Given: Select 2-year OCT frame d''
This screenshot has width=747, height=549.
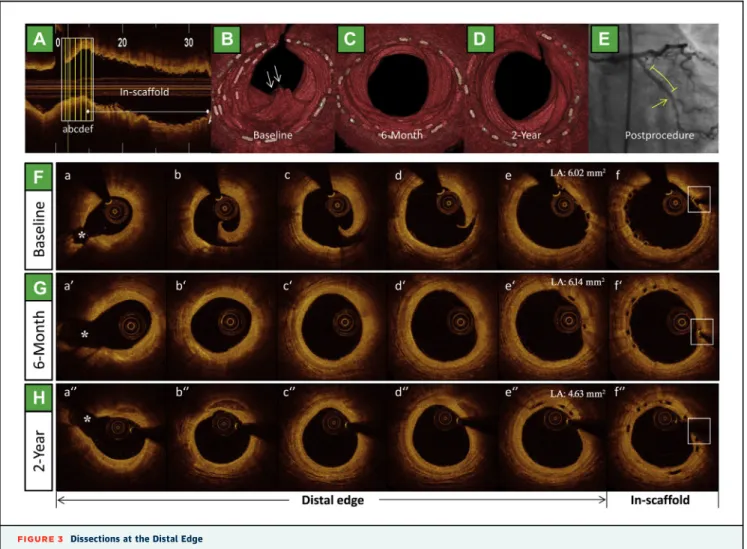Looking at the screenshot, I should (443, 437).
